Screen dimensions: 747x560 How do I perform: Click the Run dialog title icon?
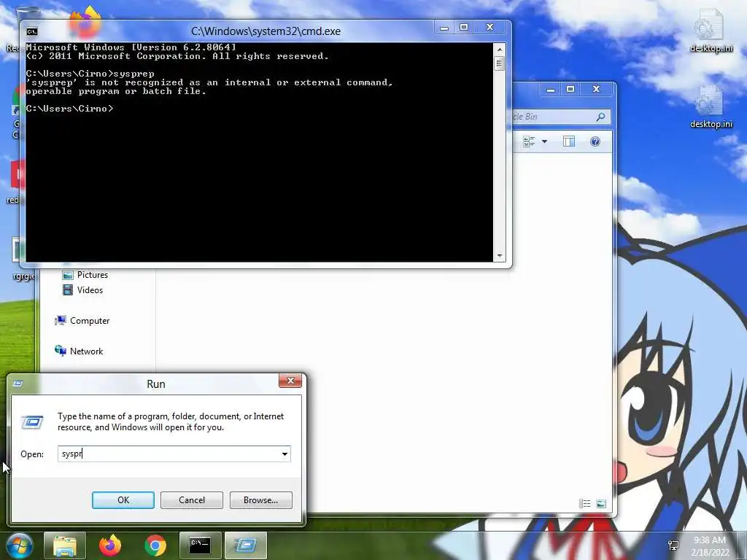(18, 384)
